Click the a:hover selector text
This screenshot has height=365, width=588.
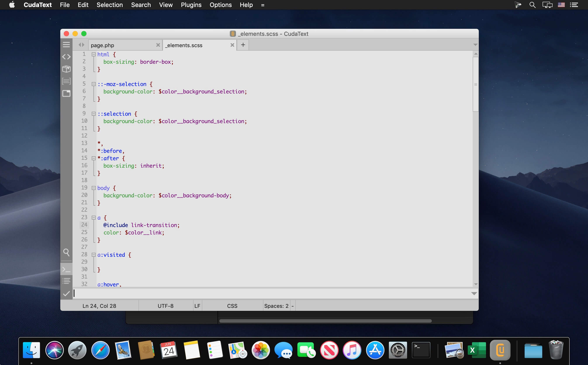[x=108, y=284]
